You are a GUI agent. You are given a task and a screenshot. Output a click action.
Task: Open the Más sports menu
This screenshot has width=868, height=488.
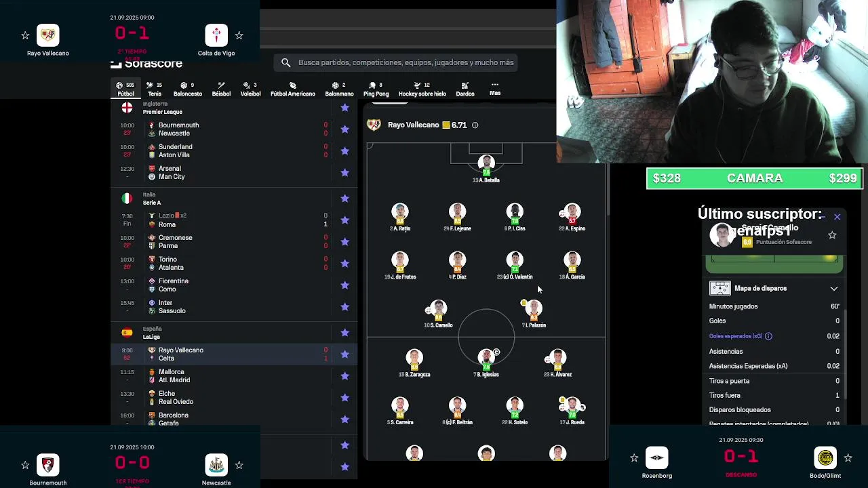click(x=495, y=89)
